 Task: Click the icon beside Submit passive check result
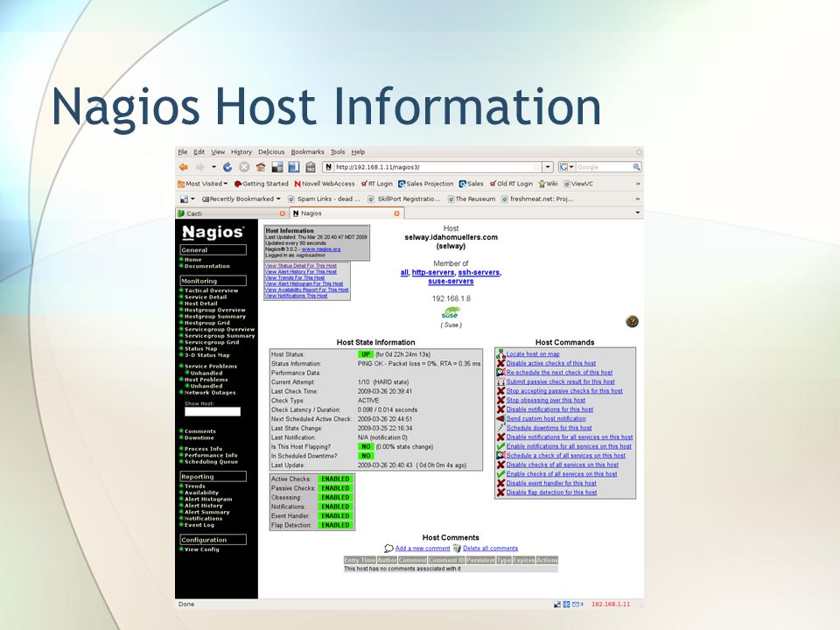pos(500,381)
